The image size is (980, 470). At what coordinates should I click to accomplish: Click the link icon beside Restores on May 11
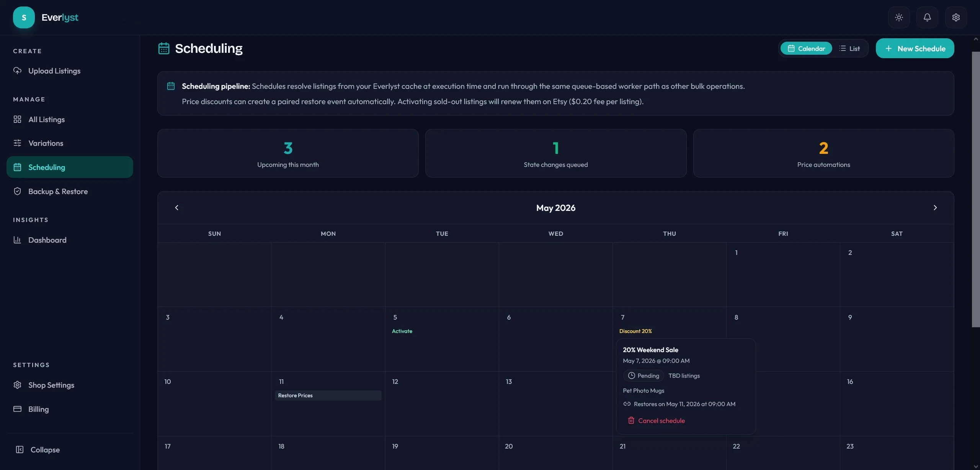coord(627,404)
